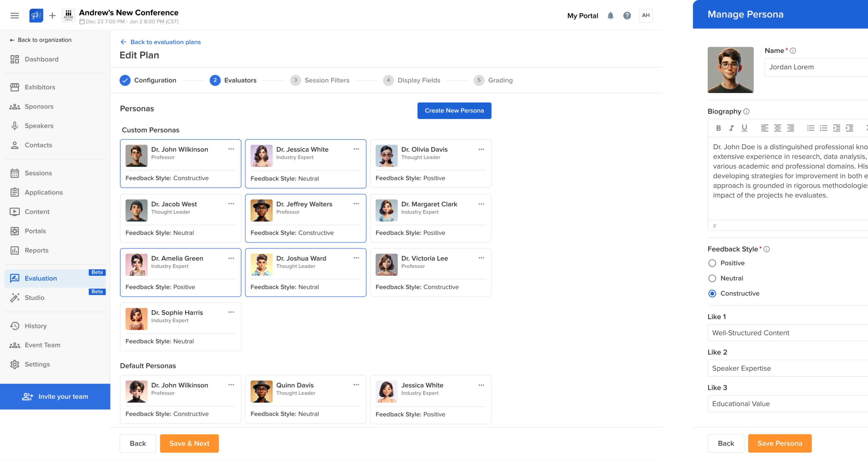The width and height of the screenshot is (868, 460).
Task: Open Speakers in the sidebar
Action: click(39, 126)
